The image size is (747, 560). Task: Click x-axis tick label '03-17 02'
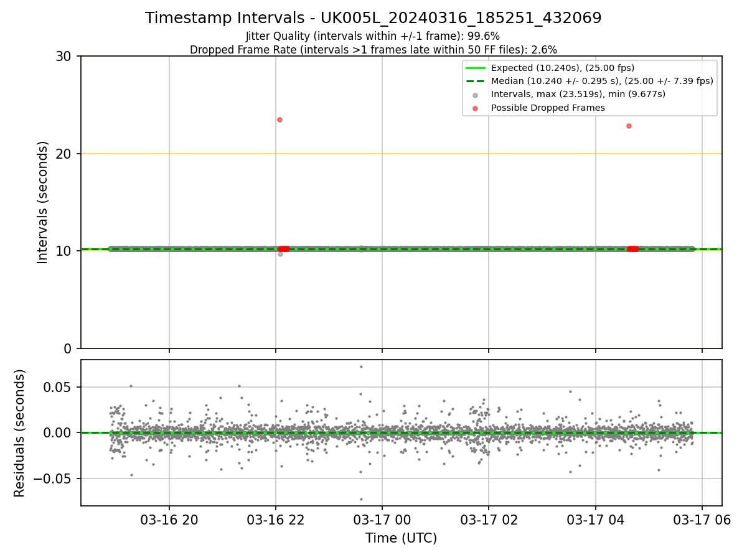tap(489, 520)
